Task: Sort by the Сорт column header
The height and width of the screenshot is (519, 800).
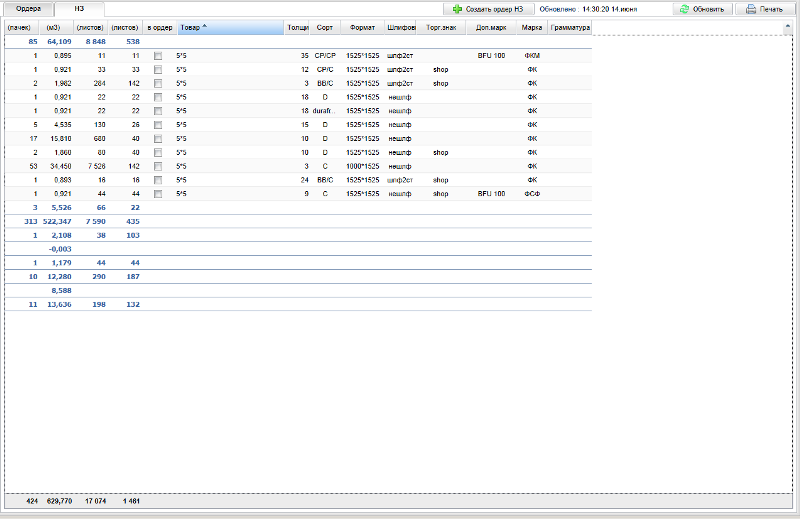Action: pyautogui.click(x=324, y=27)
